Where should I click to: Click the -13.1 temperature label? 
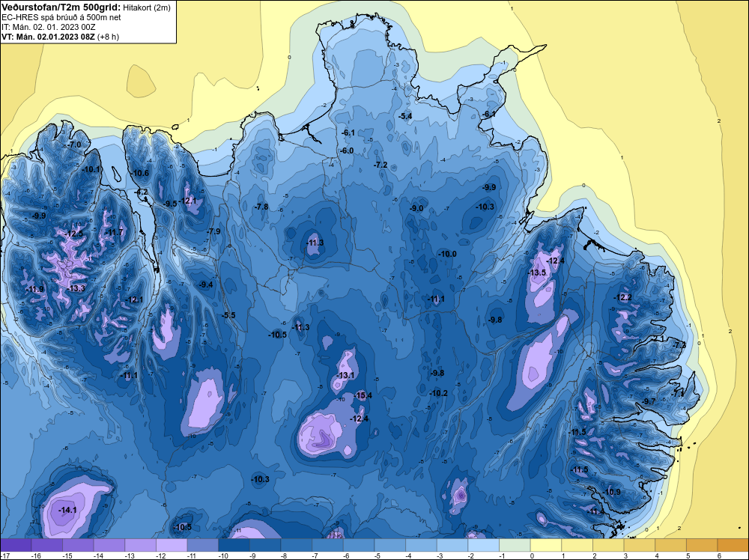click(345, 375)
